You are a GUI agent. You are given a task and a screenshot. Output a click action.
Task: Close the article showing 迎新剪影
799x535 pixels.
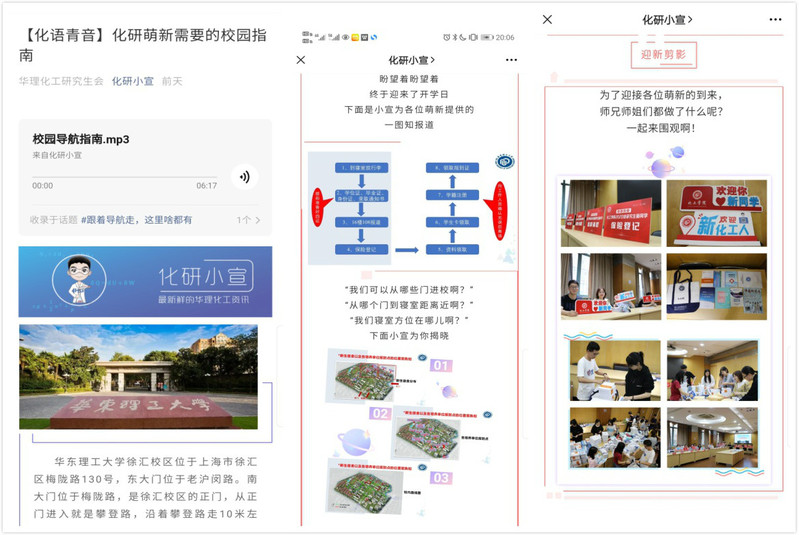point(547,19)
